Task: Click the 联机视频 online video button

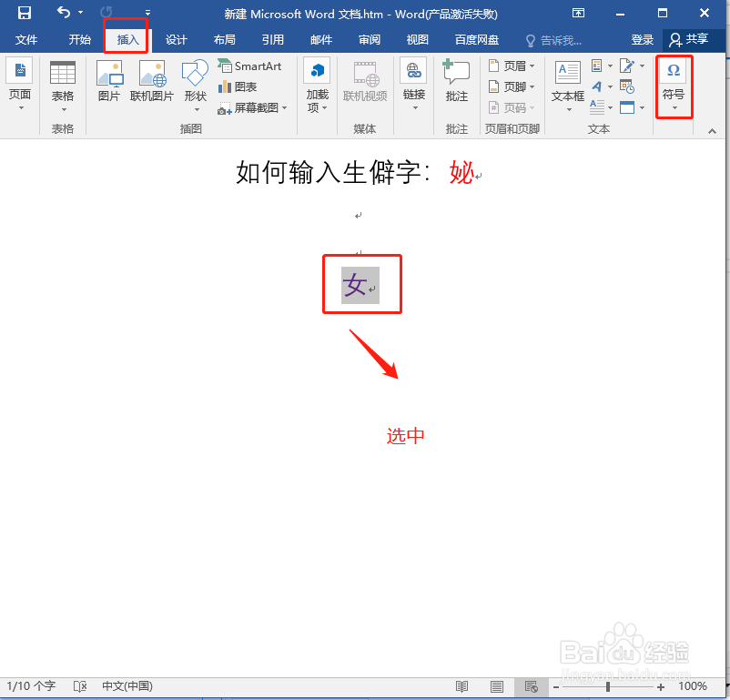Action: [365, 81]
